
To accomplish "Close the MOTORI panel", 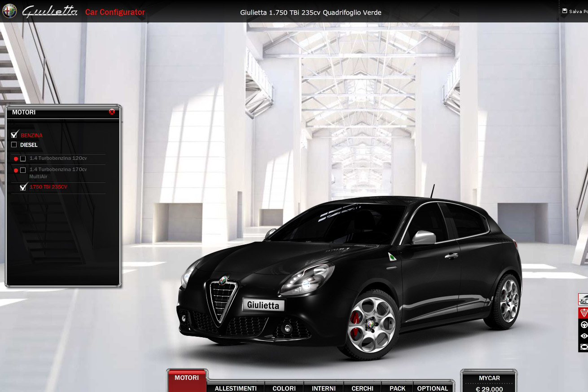I will [x=112, y=112].
